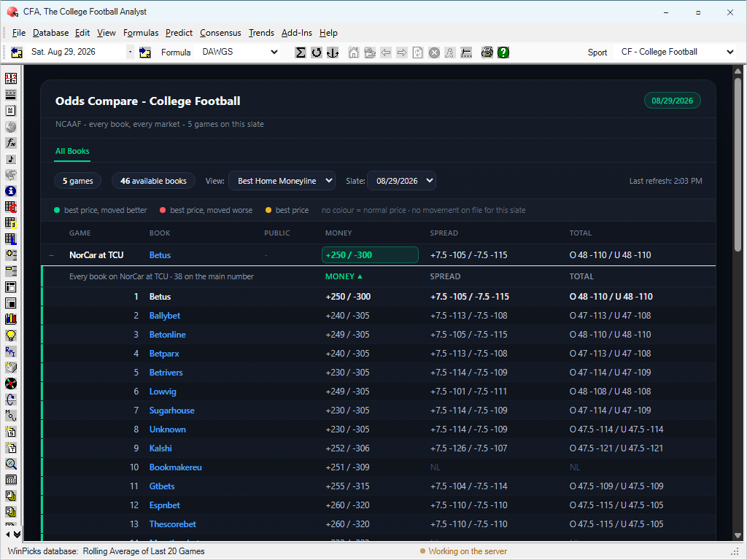The height and width of the screenshot is (560, 747).
Task: Click the 46 available books pill
Action: click(153, 181)
